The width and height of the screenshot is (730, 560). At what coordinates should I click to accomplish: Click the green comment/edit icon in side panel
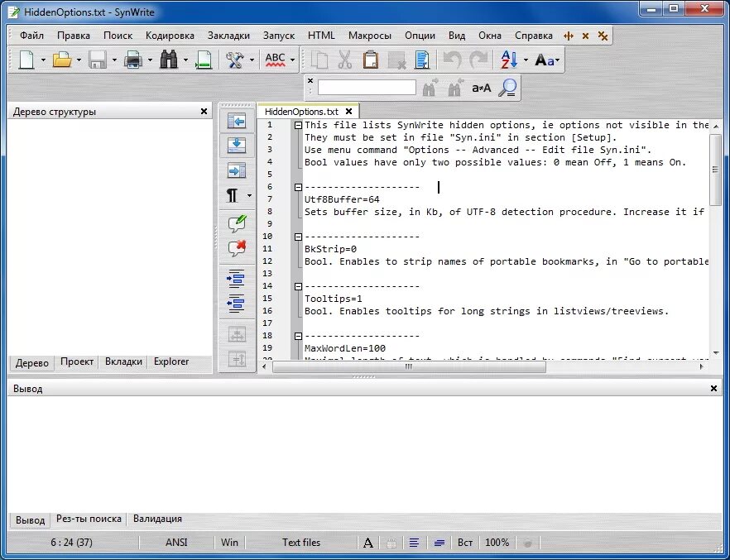tap(237, 221)
